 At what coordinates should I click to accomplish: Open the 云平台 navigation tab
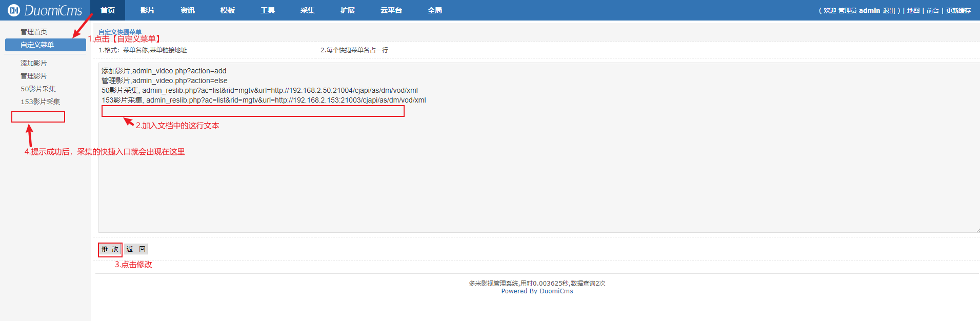[x=391, y=10]
